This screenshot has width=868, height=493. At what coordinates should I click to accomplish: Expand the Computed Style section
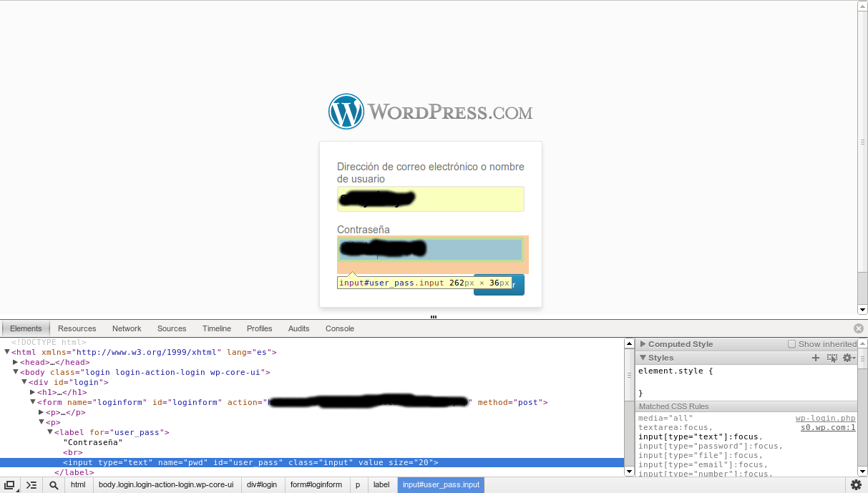[643, 344]
